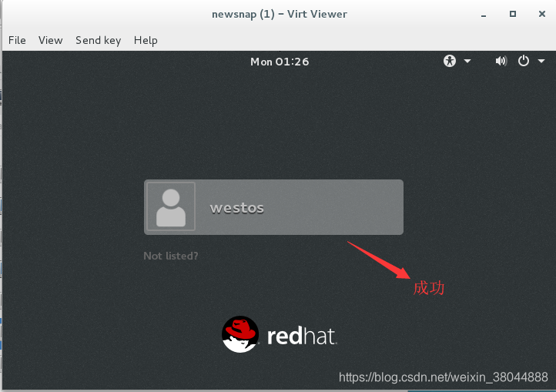Screen dimensions: 556x392
Task: Close the Virt Viewer window
Action: [542, 14]
